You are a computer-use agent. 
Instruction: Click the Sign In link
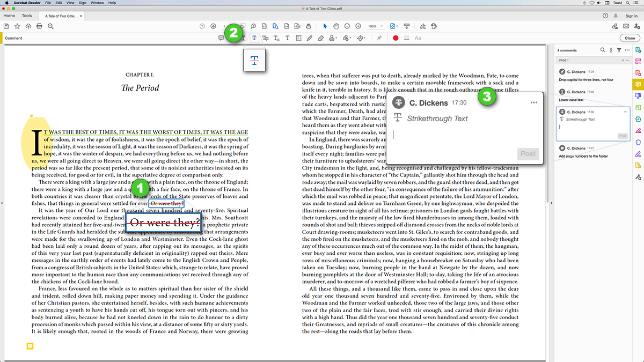click(x=632, y=16)
